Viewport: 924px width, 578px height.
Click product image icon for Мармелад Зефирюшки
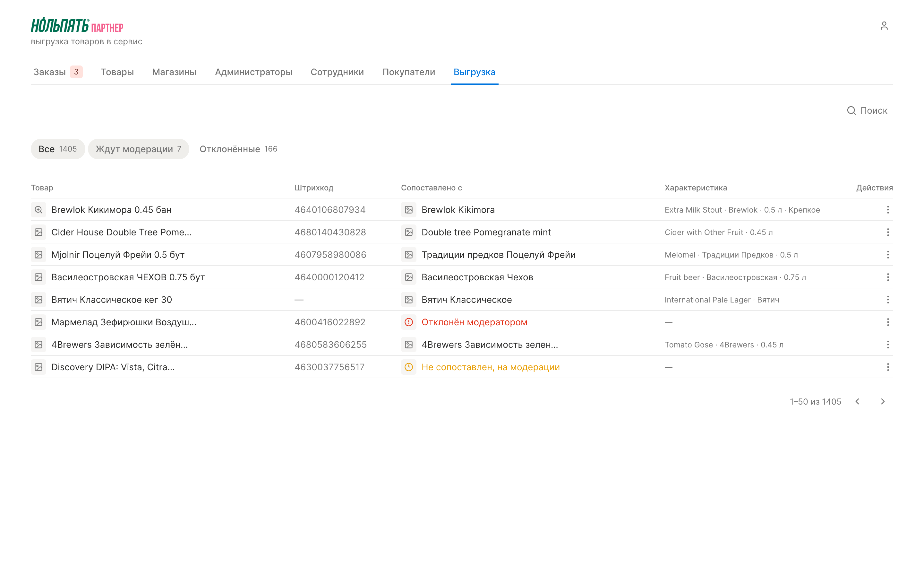[38, 322]
